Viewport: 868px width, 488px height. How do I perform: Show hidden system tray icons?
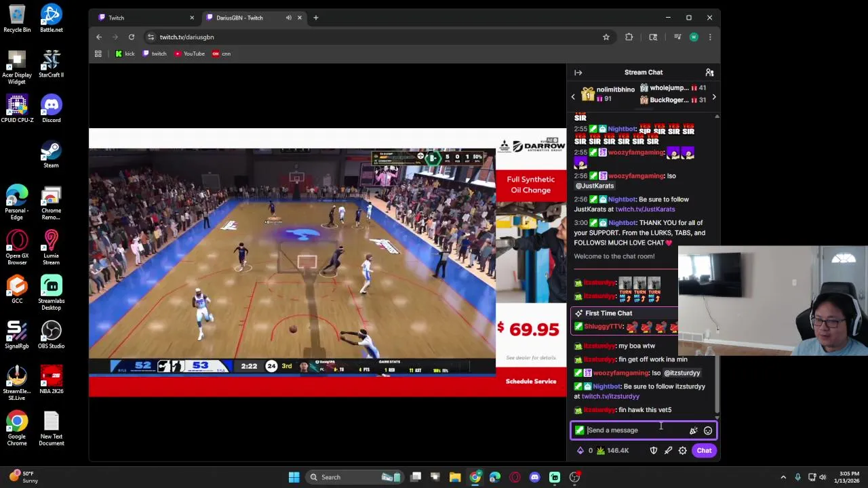click(x=783, y=477)
